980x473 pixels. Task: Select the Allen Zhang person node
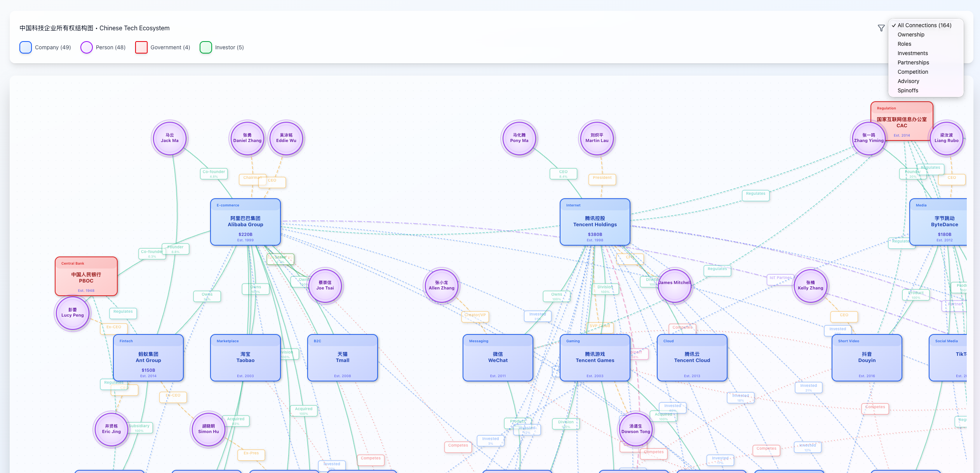coord(442,286)
